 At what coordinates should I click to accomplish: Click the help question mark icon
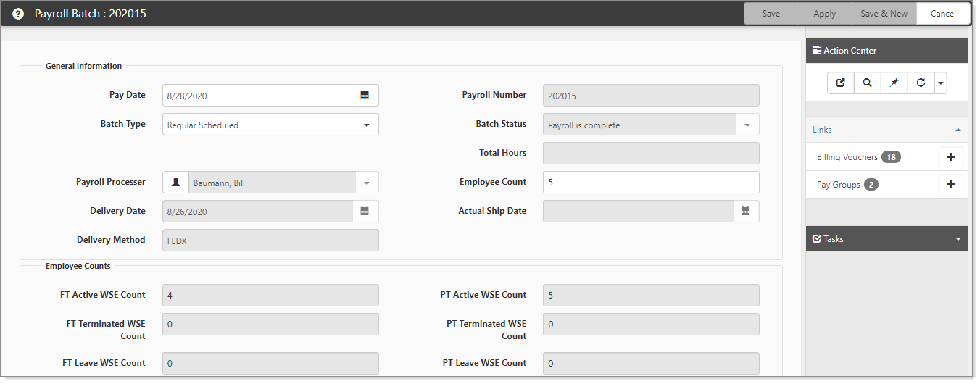tap(19, 14)
